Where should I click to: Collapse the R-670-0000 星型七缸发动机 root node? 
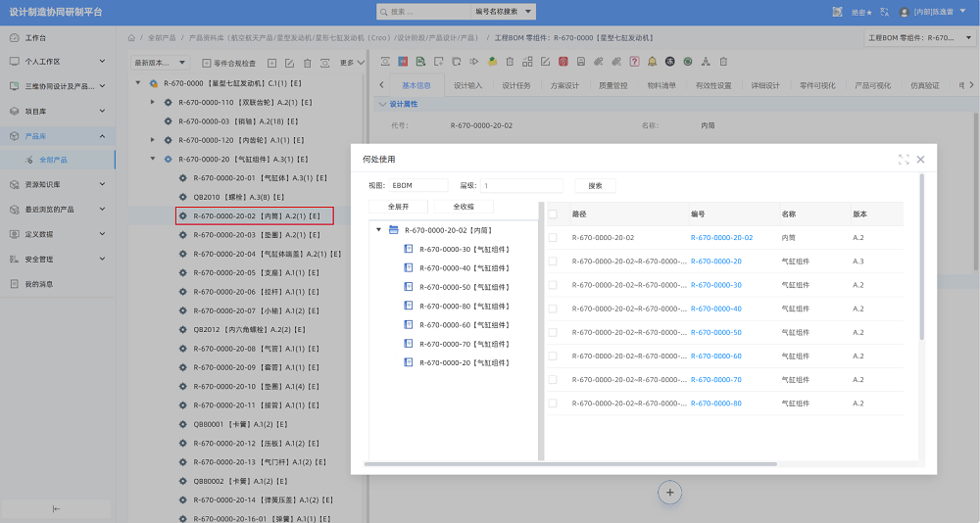(x=138, y=82)
